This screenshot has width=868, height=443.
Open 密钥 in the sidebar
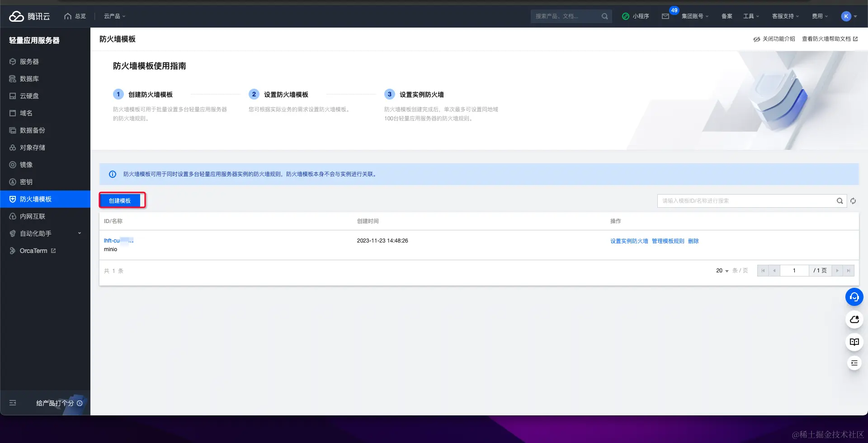45,182
